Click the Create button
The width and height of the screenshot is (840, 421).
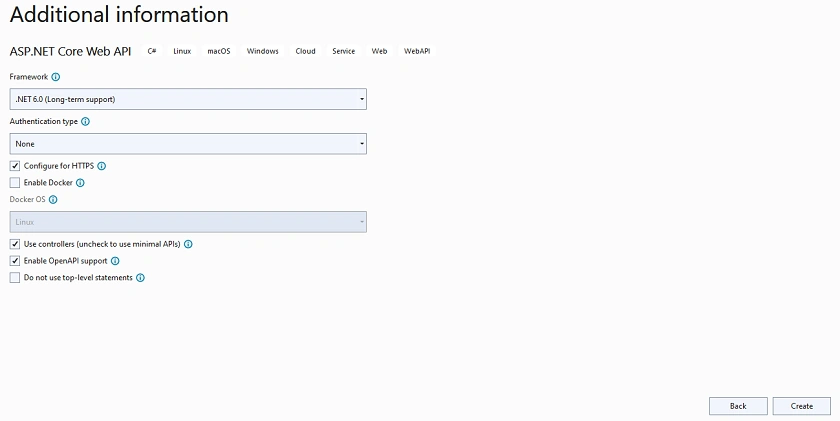pos(801,406)
